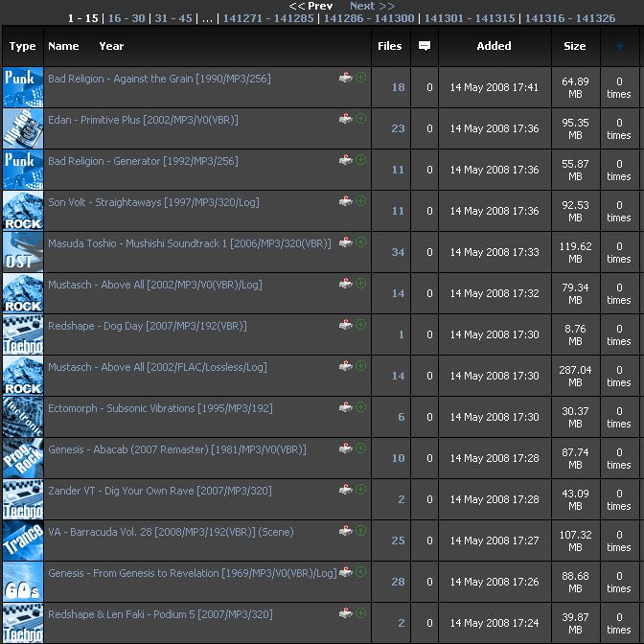Open Ectomorph - Subsonic Vibrations torrent
Image resolution: width=644 pixels, height=644 pixels.
160,408
